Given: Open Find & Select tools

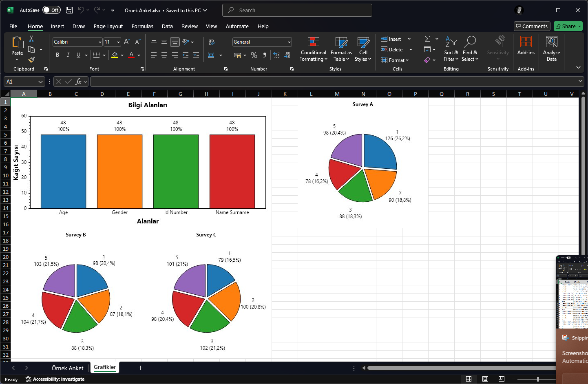Looking at the screenshot, I should pos(470,49).
